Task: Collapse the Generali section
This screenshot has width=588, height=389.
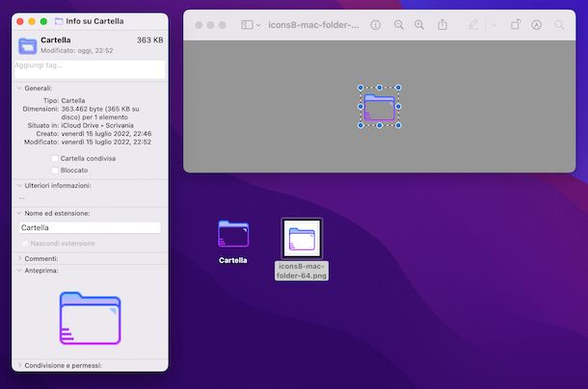Action: (19, 89)
